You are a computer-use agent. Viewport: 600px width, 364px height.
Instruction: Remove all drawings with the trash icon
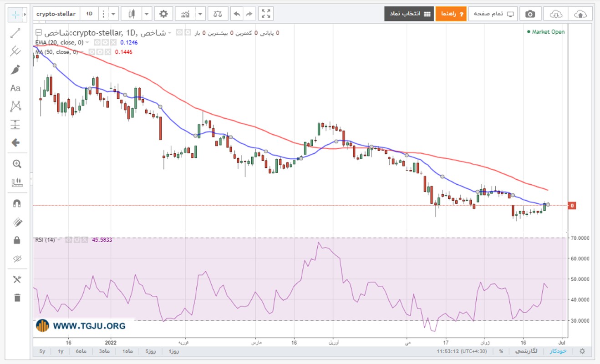(17, 298)
